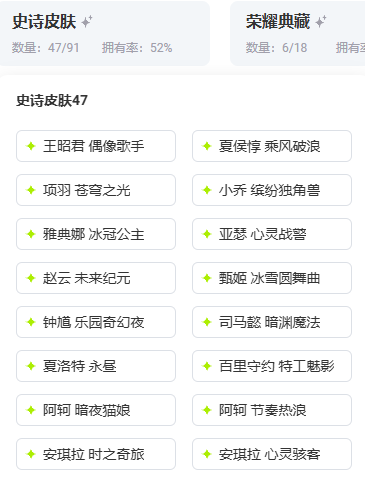Click green star icon beside 亚瑟 心灵战警
Viewport: 365px width, 481px height.
click(207, 234)
